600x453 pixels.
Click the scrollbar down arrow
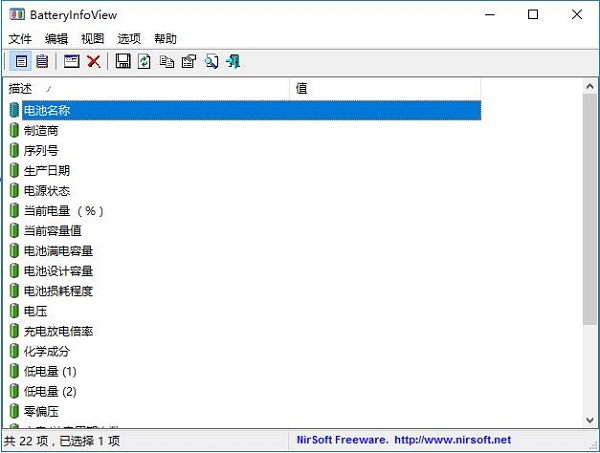click(590, 420)
